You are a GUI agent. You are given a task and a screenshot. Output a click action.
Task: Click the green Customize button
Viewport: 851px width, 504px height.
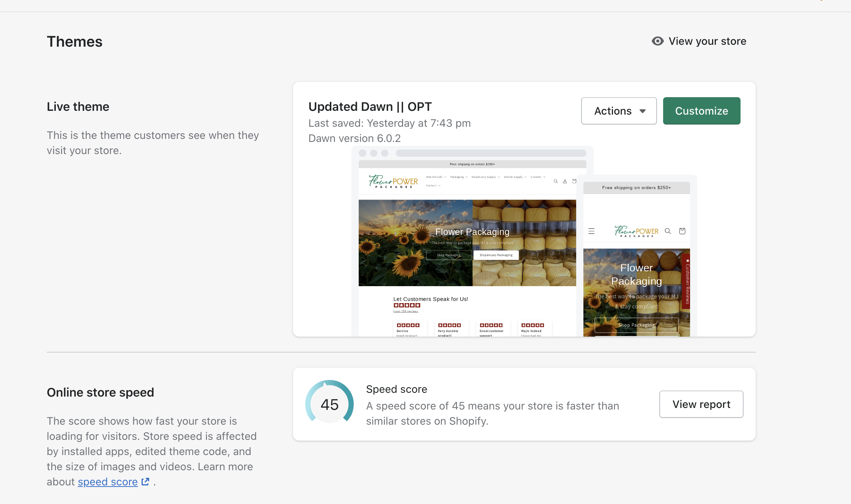pos(701,111)
